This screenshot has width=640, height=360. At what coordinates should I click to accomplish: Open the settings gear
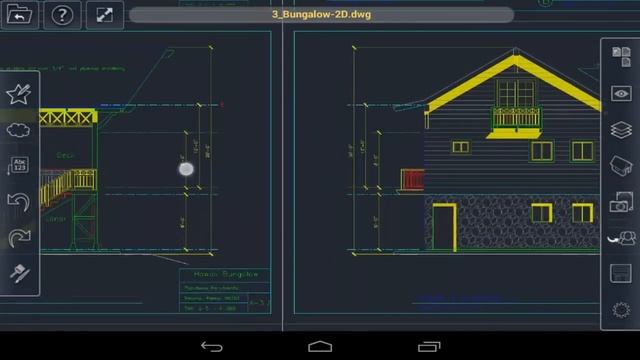621,310
